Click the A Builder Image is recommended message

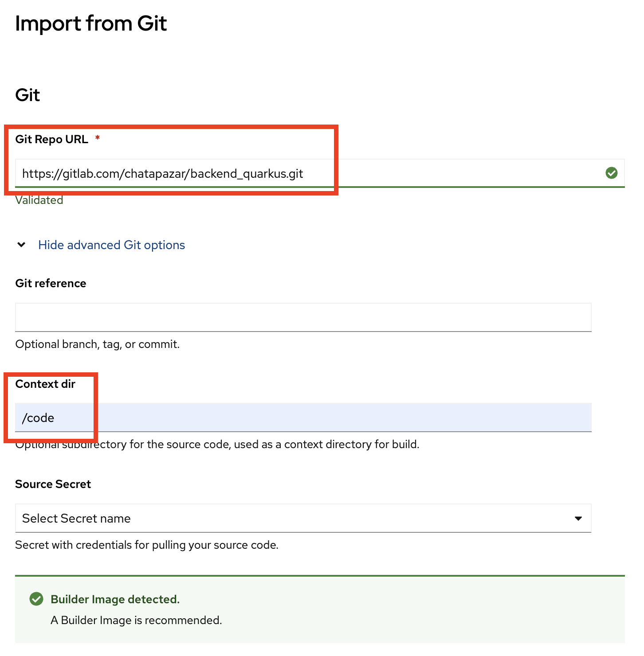pyautogui.click(x=136, y=620)
